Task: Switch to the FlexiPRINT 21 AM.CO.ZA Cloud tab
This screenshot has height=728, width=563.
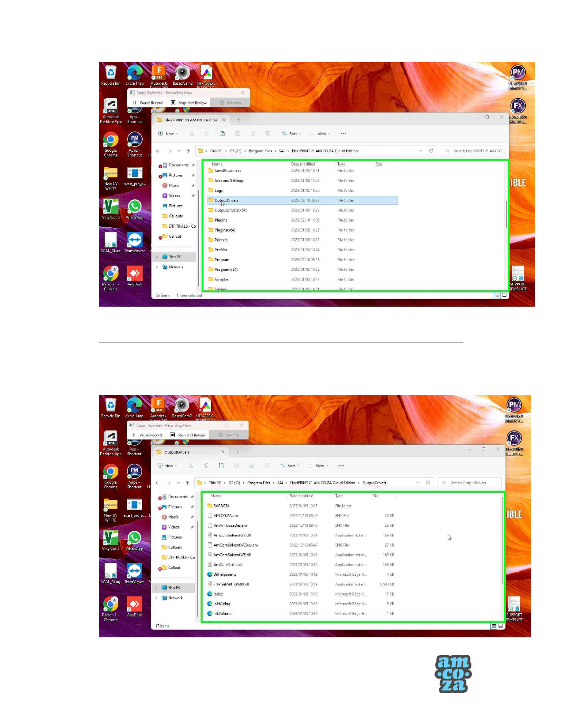Action: [191, 120]
